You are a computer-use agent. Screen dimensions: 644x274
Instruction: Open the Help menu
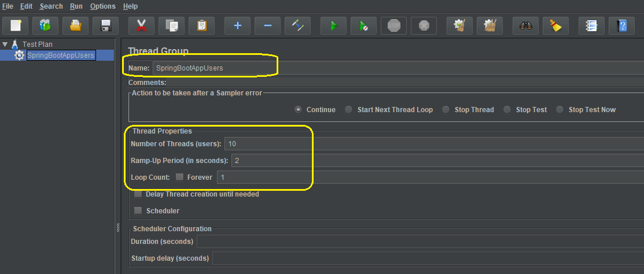click(x=130, y=6)
